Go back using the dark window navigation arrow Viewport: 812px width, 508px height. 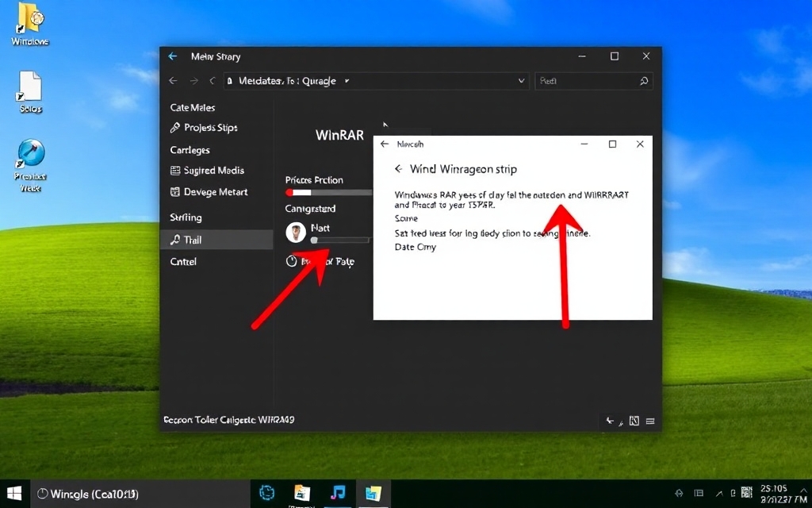[x=174, y=81]
